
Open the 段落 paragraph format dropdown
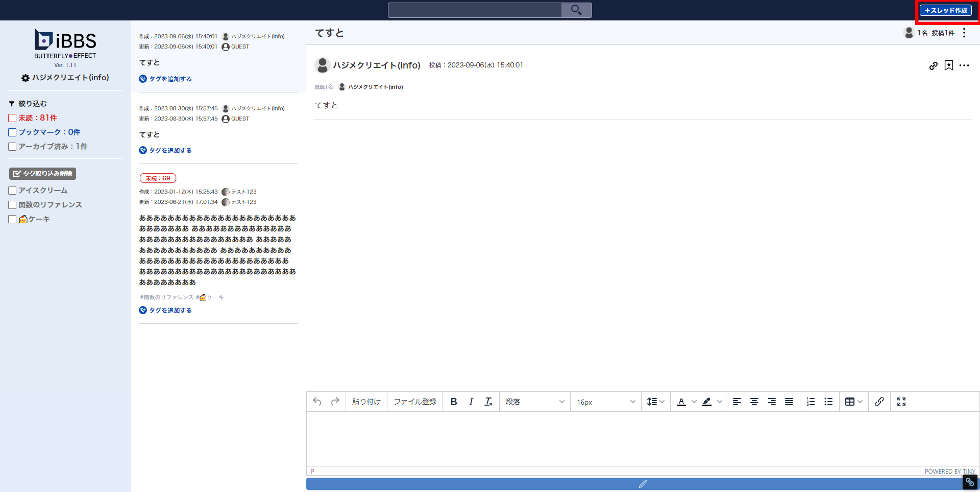pyautogui.click(x=534, y=402)
